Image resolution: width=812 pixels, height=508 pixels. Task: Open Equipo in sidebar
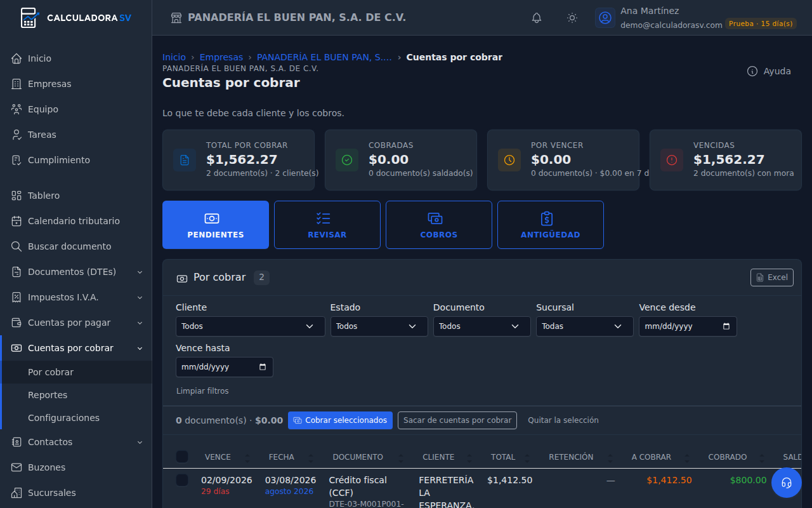tap(76, 109)
